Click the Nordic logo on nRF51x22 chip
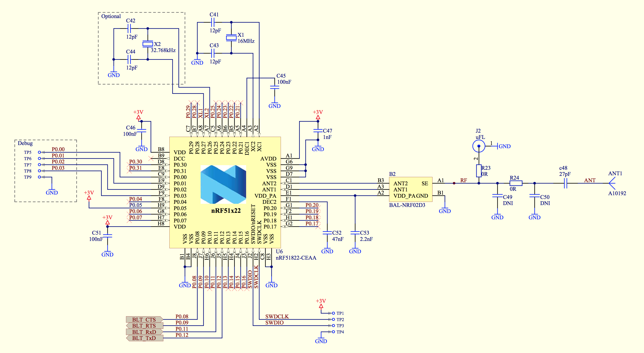This screenshot has width=644, height=353. 223,184
